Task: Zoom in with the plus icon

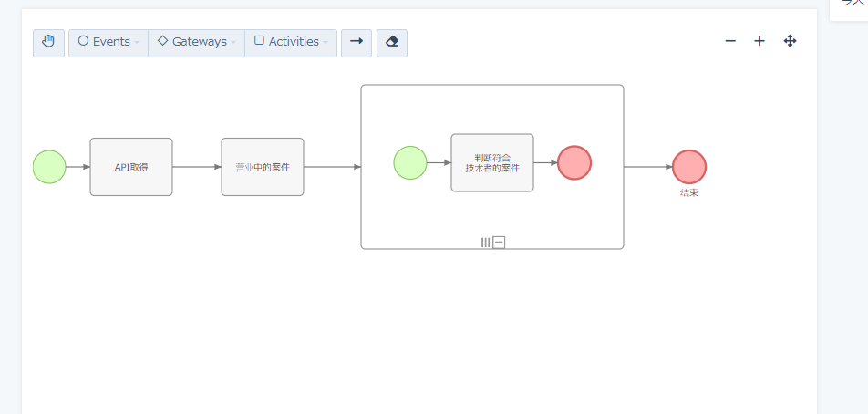Action: (759, 41)
